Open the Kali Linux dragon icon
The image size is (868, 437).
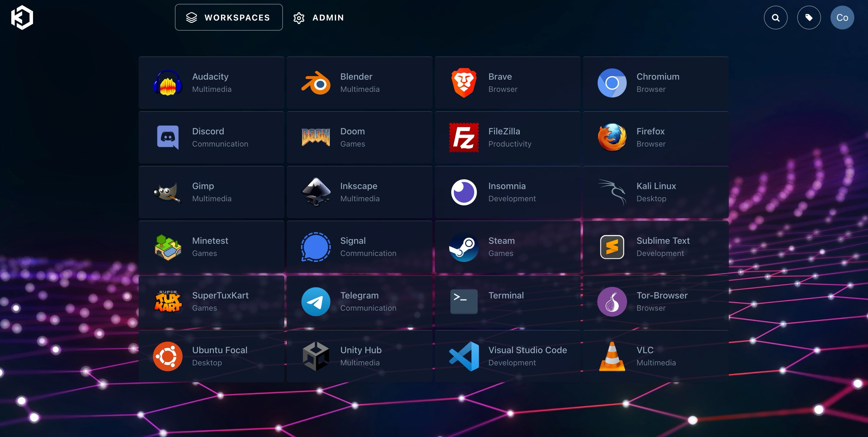[x=612, y=192]
